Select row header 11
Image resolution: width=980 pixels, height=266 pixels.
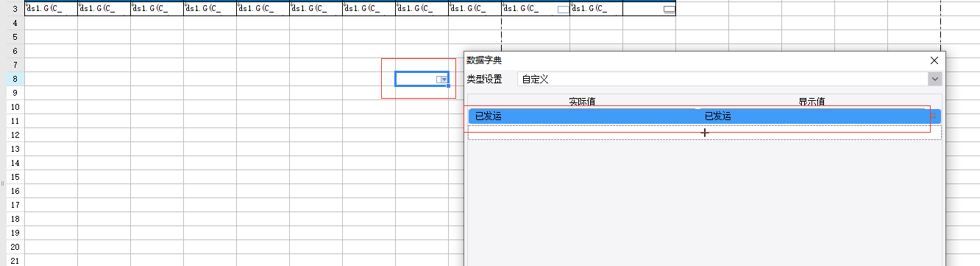15,121
